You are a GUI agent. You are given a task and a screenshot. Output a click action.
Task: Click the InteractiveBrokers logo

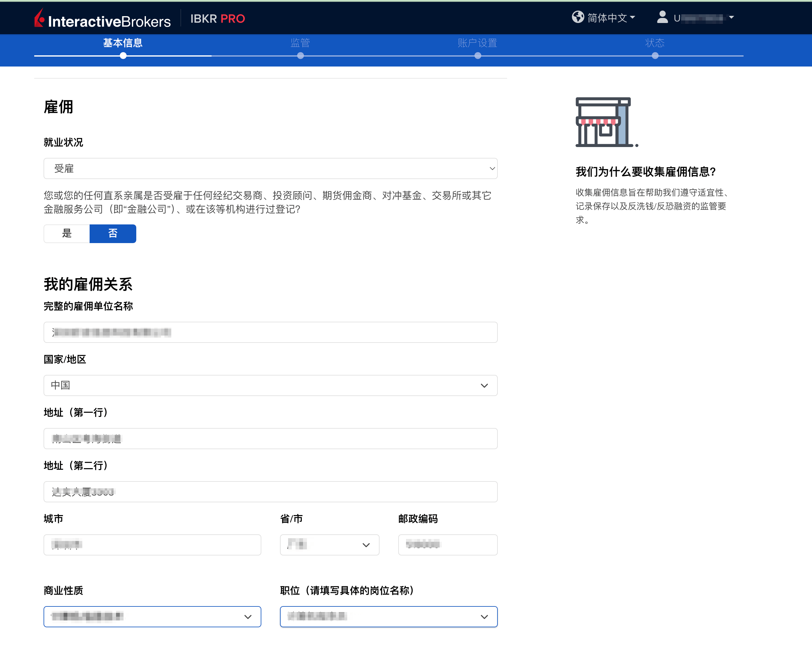pos(102,18)
